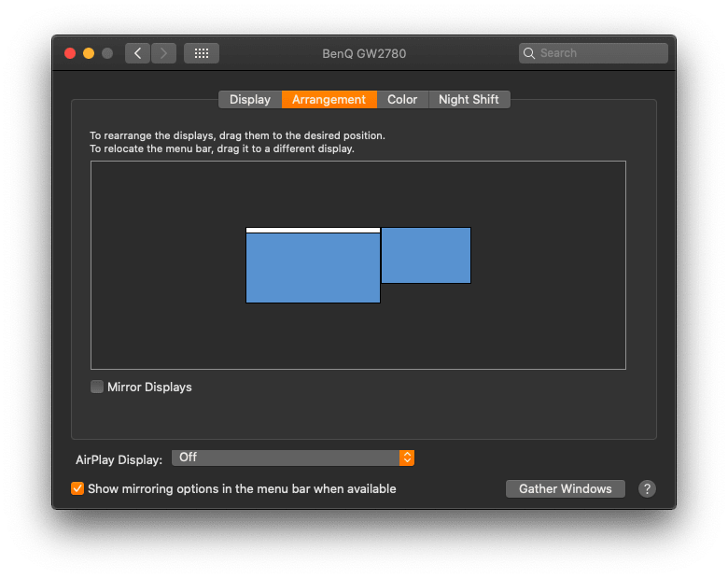
Task: Open the Color tab
Action: (x=402, y=99)
